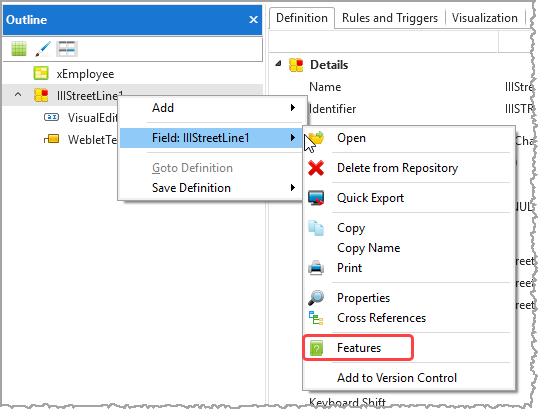Click the printer icon beside Print

(x=316, y=268)
